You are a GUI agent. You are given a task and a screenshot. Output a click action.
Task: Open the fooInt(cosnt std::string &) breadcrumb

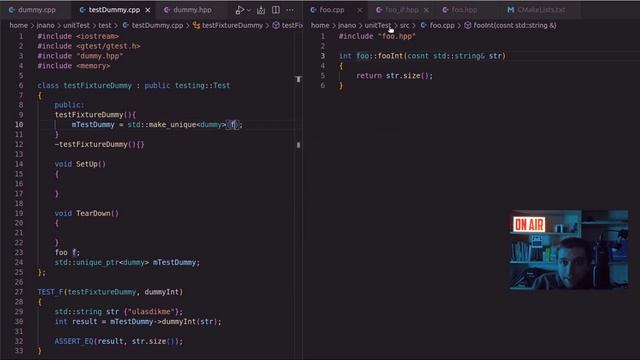click(515, 25)
